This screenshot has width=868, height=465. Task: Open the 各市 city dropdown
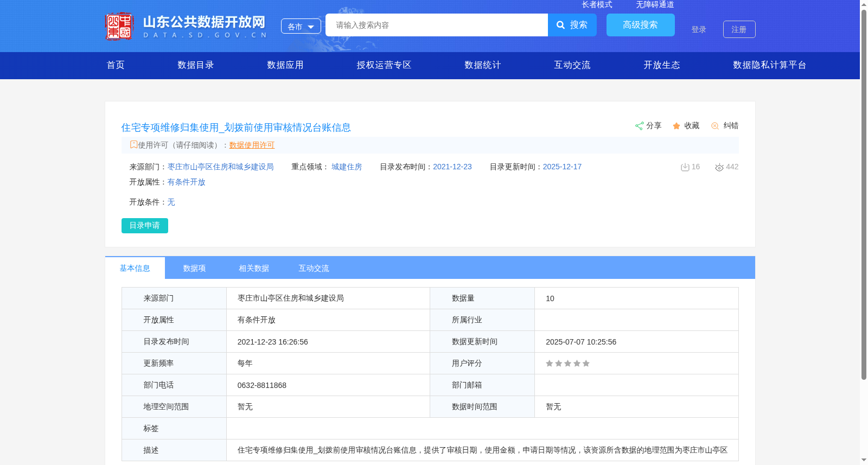tap(301, 27)
